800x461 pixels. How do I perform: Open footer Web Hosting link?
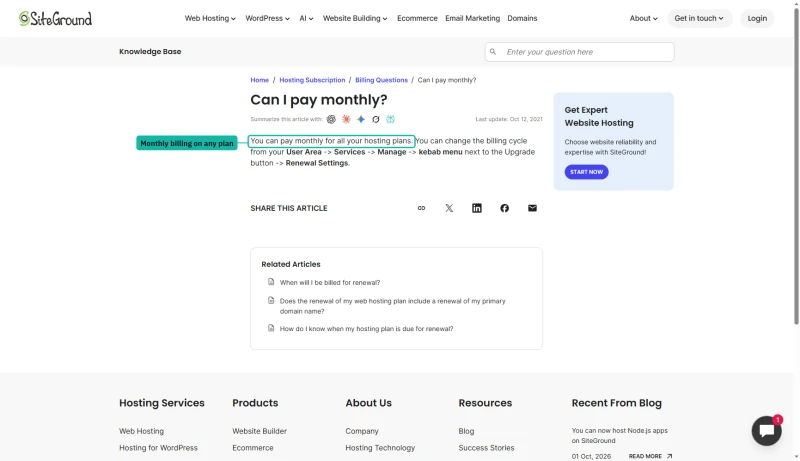(141, 431)
